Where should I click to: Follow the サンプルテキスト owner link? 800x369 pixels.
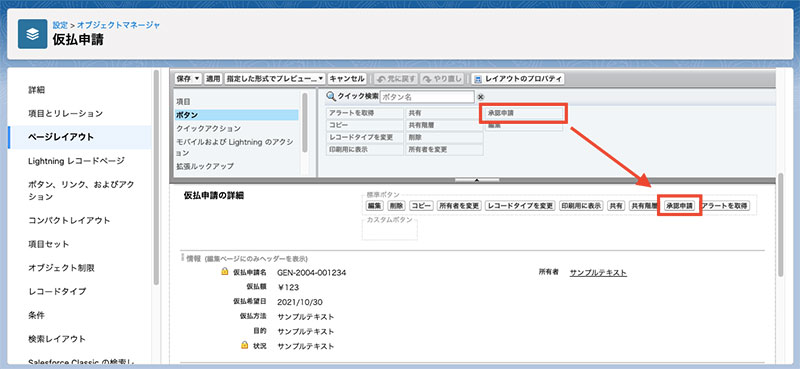pyautogui.click(x=598, y=273)
